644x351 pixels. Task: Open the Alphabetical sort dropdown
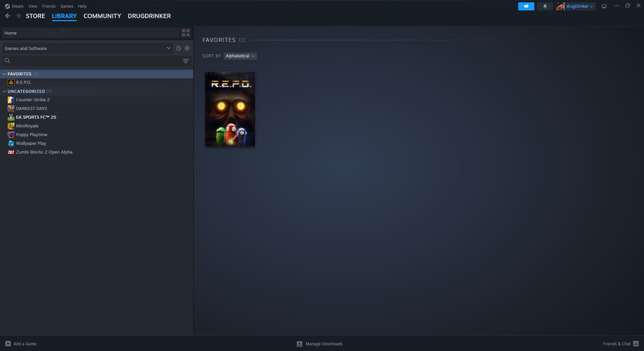[x=240, y=56]
